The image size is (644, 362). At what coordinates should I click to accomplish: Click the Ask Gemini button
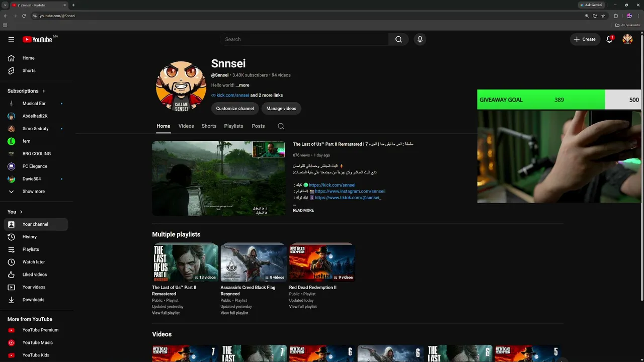pos(592,5)
